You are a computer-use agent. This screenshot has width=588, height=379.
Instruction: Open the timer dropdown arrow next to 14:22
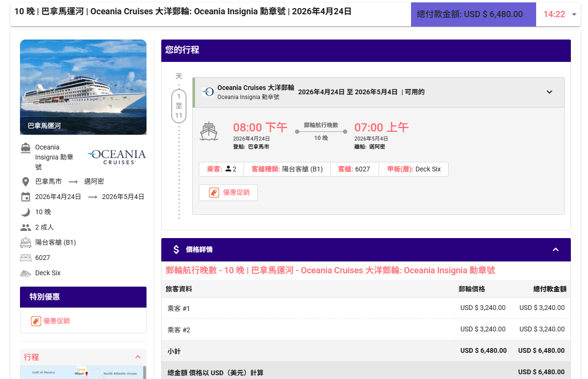[x=574, y=14]
